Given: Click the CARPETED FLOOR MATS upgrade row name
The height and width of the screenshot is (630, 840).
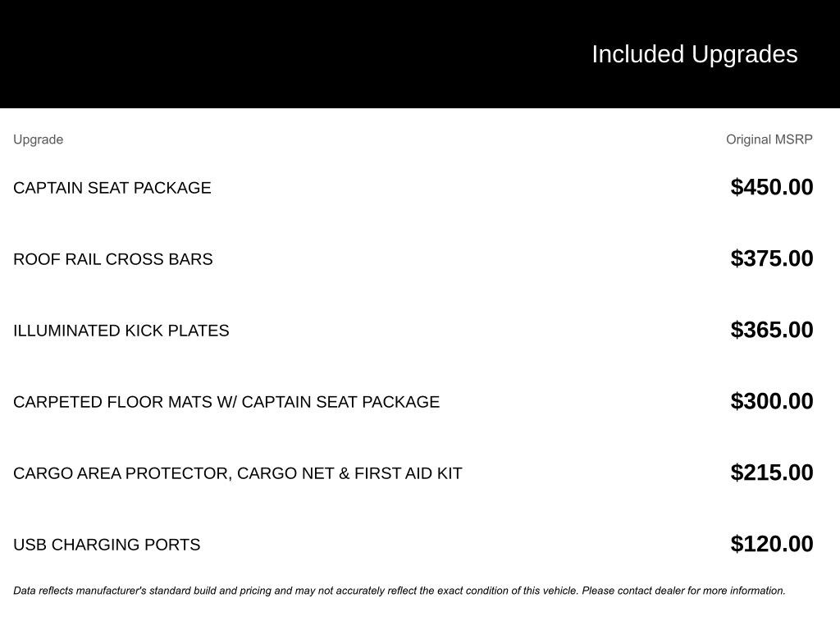Looking at the screenshot, I should coord(226,402).
